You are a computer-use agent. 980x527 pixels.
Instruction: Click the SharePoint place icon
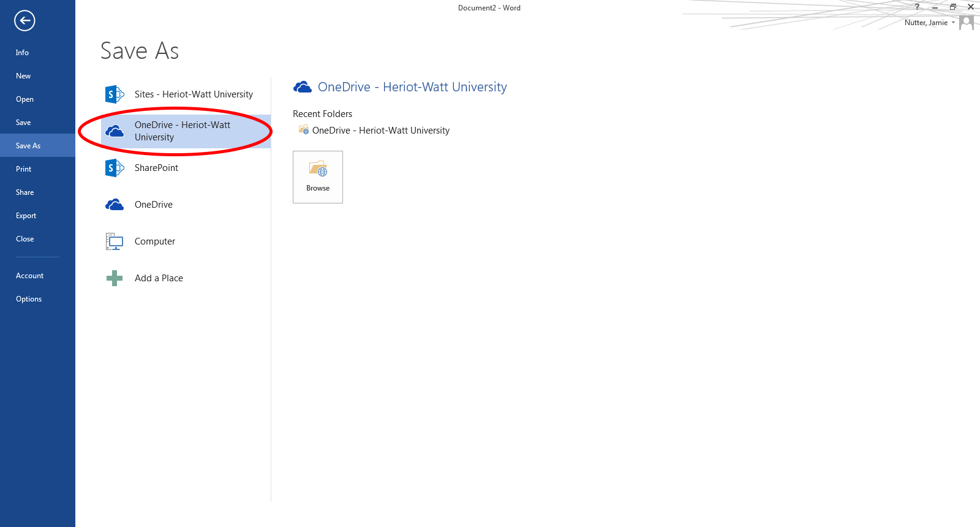click(115, 168)
